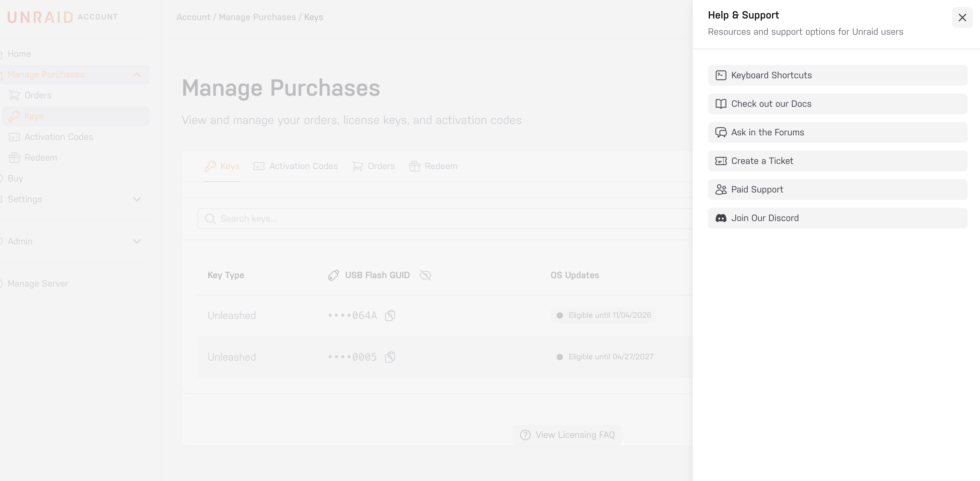Expand the Admin sidebar section
Screen dimensions: 980x481
click(137, 242)
